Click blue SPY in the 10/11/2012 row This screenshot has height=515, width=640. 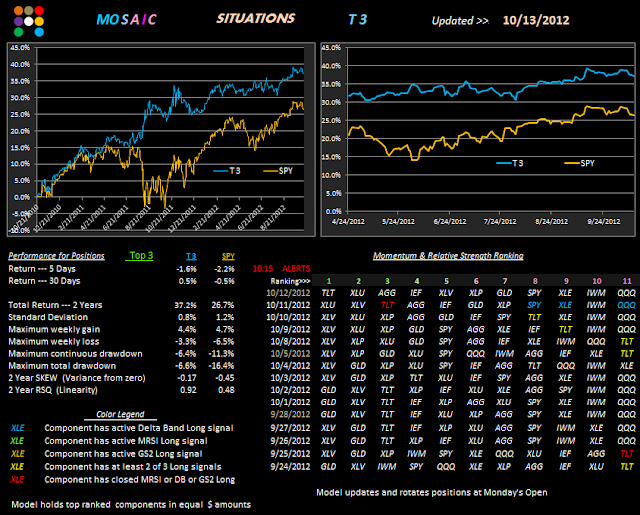pyautogui.click(x=534, y=305)
